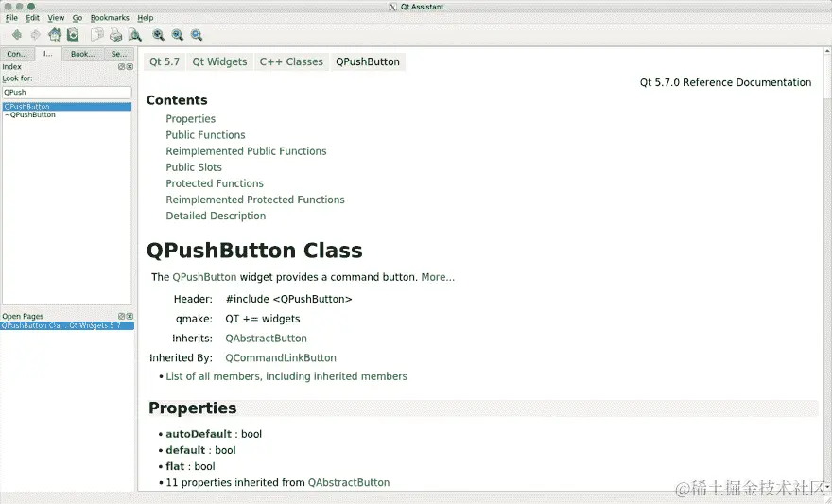Switch to the Se... (Search) tab

click(119, 54)
